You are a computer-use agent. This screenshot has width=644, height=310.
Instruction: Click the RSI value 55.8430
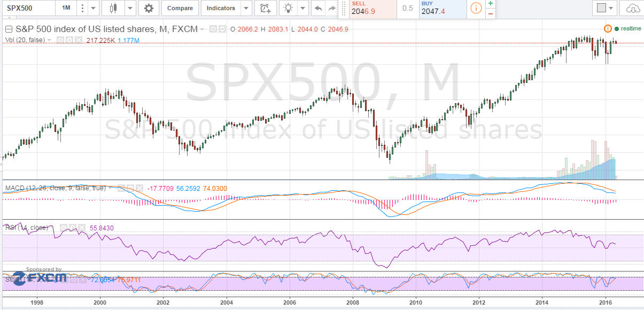[102, 228]
